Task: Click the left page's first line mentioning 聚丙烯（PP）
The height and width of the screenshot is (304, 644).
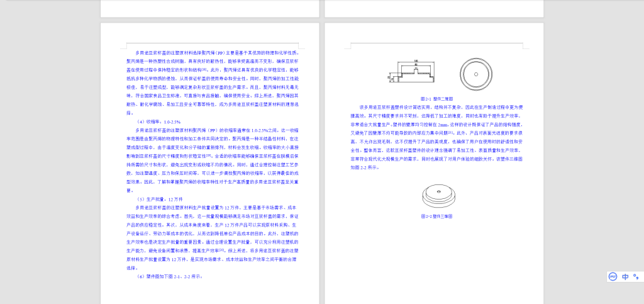Action: point(217,53)
